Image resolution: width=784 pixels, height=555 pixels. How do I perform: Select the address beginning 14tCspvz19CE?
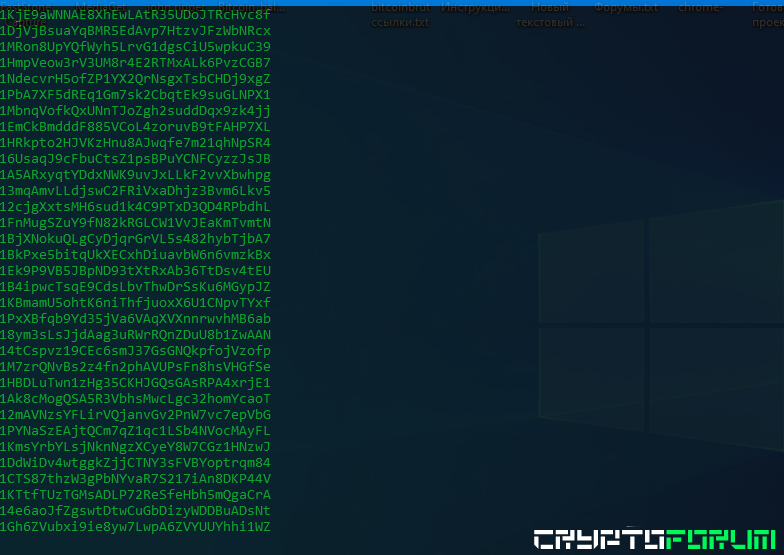[135, 350]
